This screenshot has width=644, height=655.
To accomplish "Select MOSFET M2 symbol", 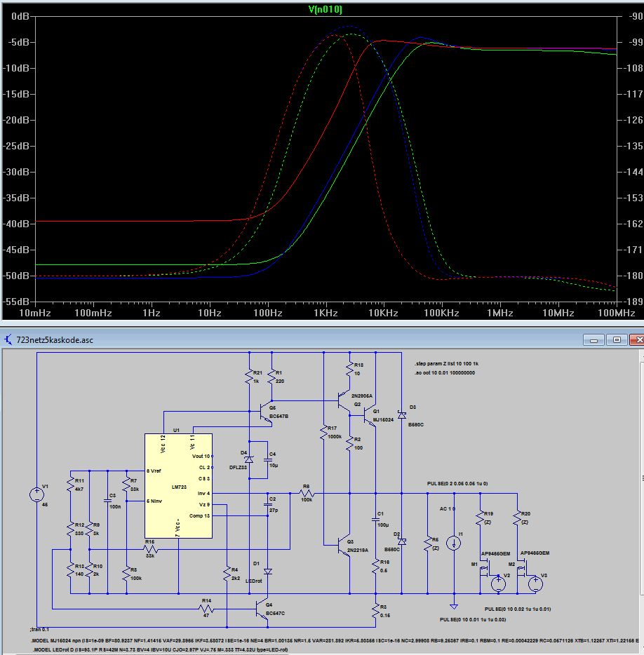I will [521, 568].
